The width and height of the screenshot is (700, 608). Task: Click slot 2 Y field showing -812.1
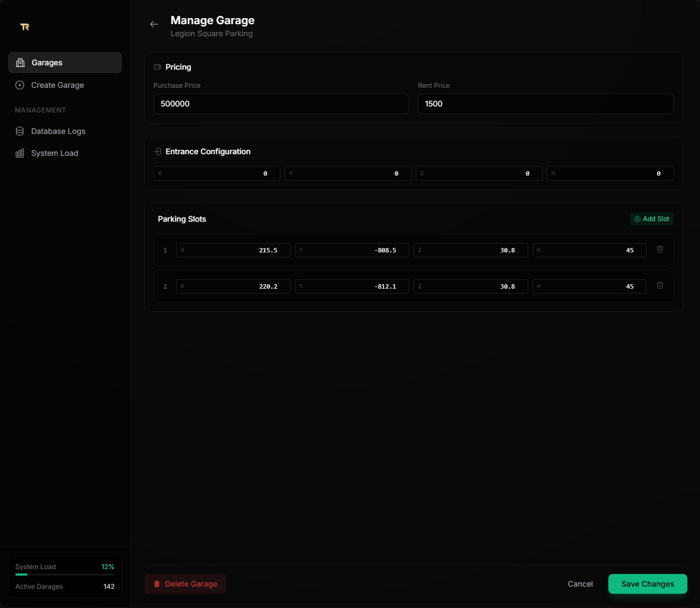(352, 286)
